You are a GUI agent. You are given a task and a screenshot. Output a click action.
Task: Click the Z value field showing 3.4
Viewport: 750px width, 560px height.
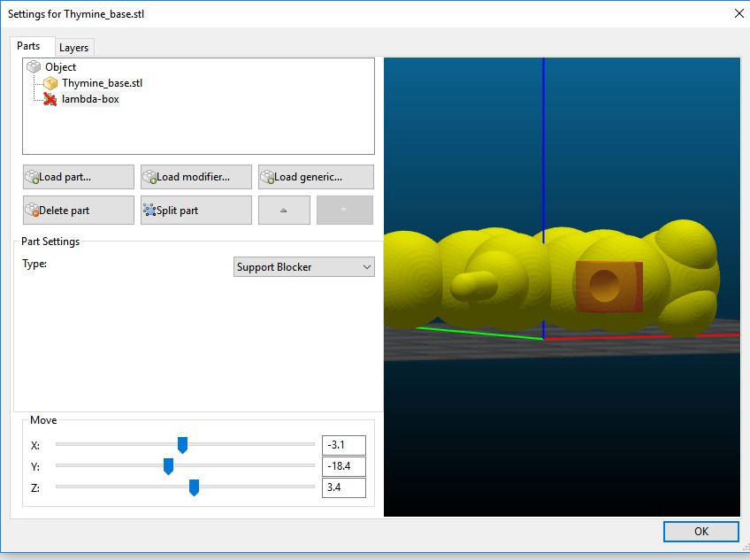tap(344, 487)
